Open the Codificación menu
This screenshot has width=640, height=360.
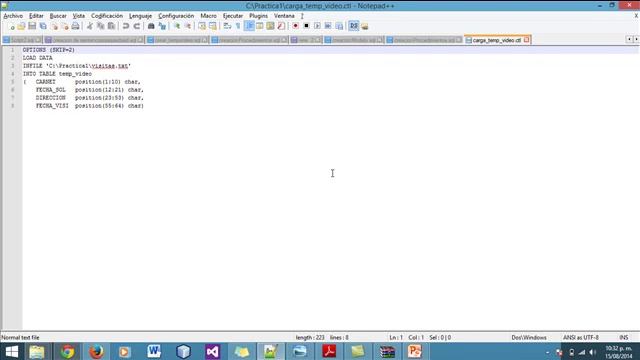pyautogui.click(x=107, y=16)
